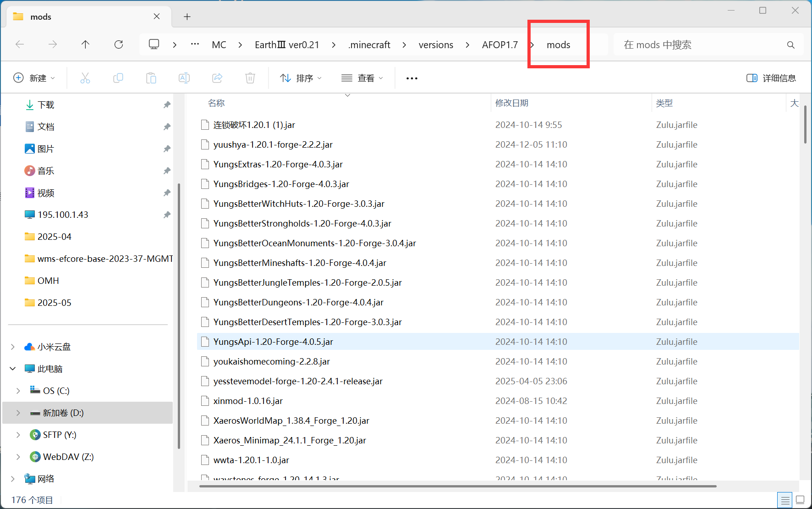This screenshot has height=509, width=812.
Task: Click EarthⅢ ver0.21 breadcrumb
Action: click(x=287, y=45)
